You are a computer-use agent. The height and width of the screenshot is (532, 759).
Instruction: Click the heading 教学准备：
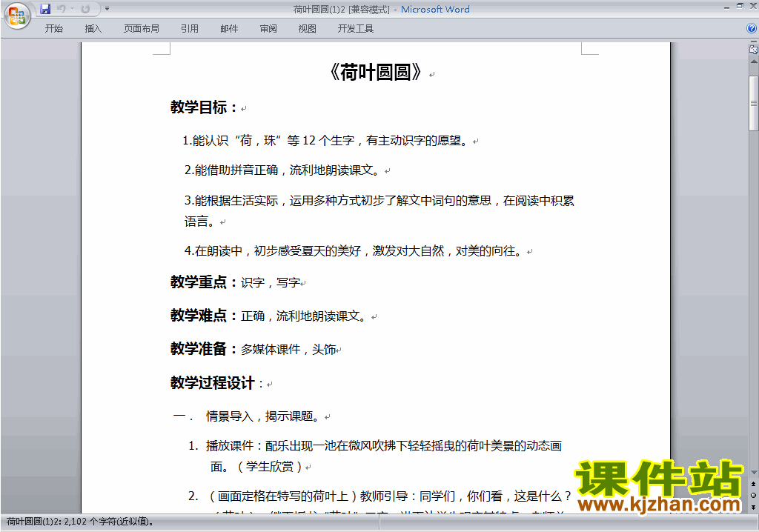[204, 348]
